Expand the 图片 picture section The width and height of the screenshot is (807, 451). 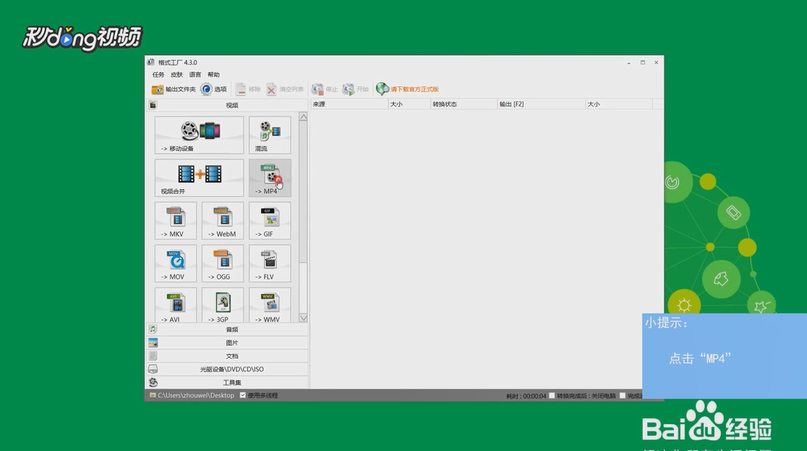(x=227, y=343)
